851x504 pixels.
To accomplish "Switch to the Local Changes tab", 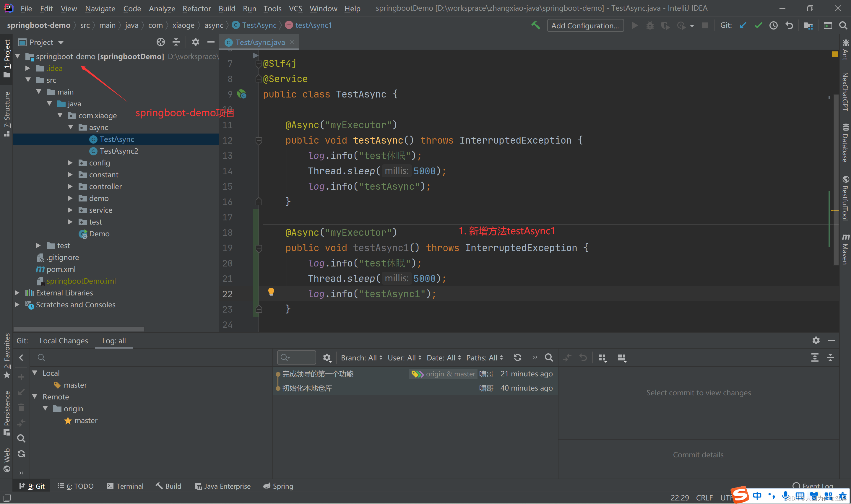I will click(64, 341).
